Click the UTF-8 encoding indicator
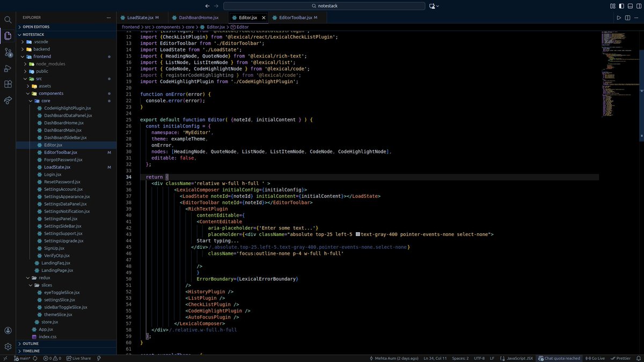The height and width of the screenshot is (362, 644). 479,358
